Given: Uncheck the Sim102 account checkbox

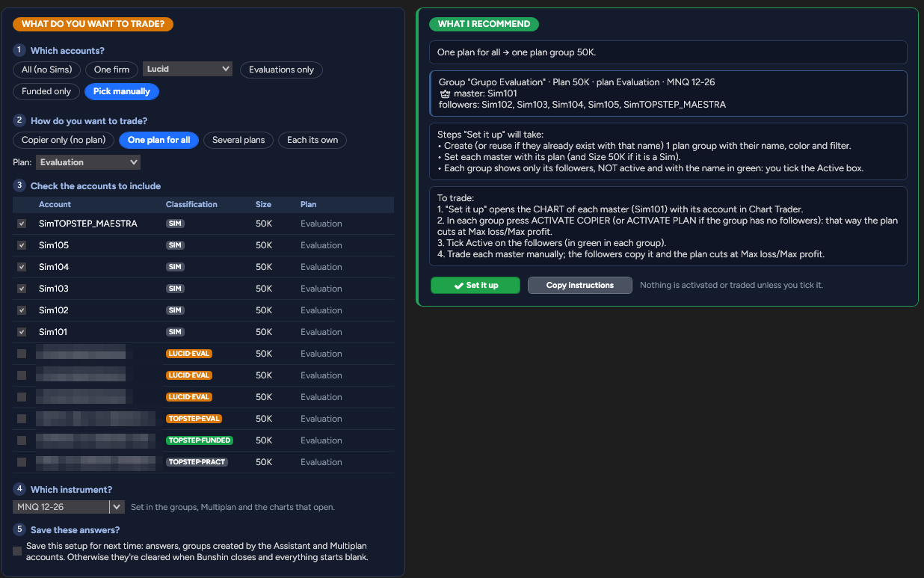Looking at the screenshot, I should coord(22,310).
